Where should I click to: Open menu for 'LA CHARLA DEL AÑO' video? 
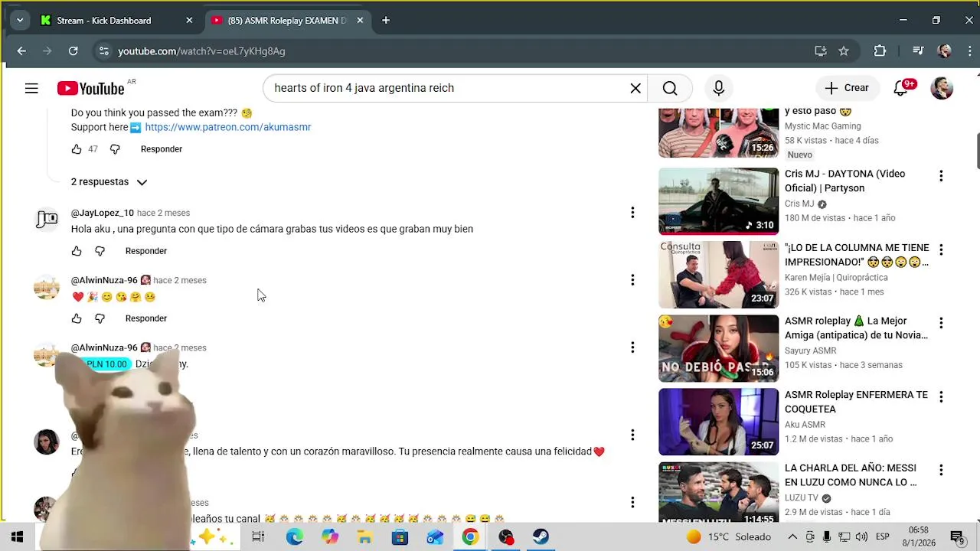tap(941, 470)
